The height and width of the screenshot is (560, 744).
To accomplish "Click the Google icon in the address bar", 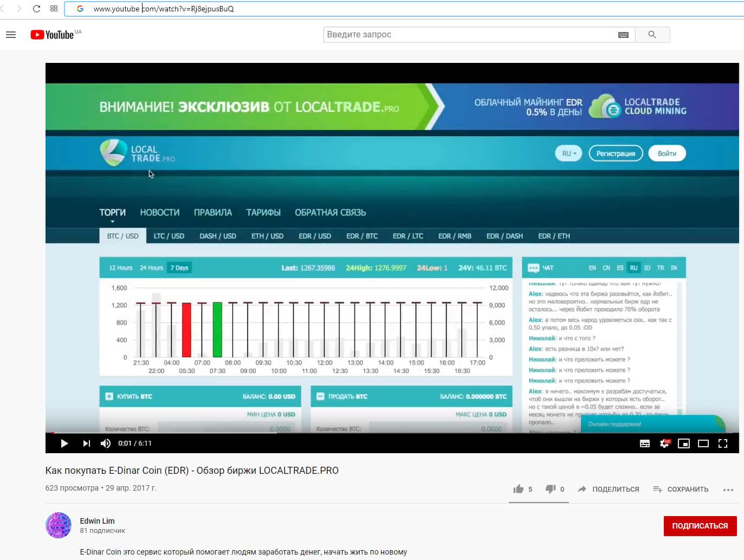I will point(80,9).
